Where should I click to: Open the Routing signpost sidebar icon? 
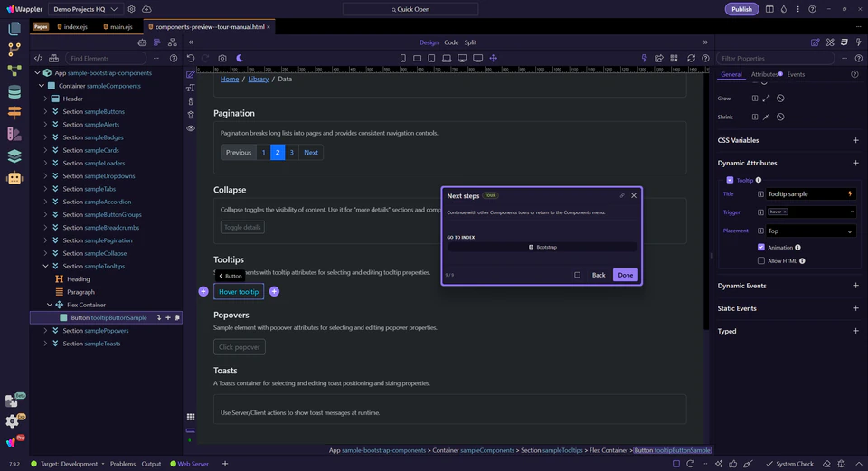pyautogui.click(x=14, y=112)
